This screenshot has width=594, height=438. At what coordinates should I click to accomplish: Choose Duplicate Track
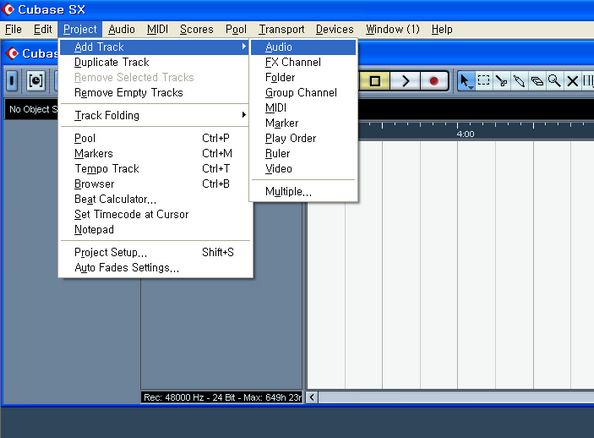(155, 62)
